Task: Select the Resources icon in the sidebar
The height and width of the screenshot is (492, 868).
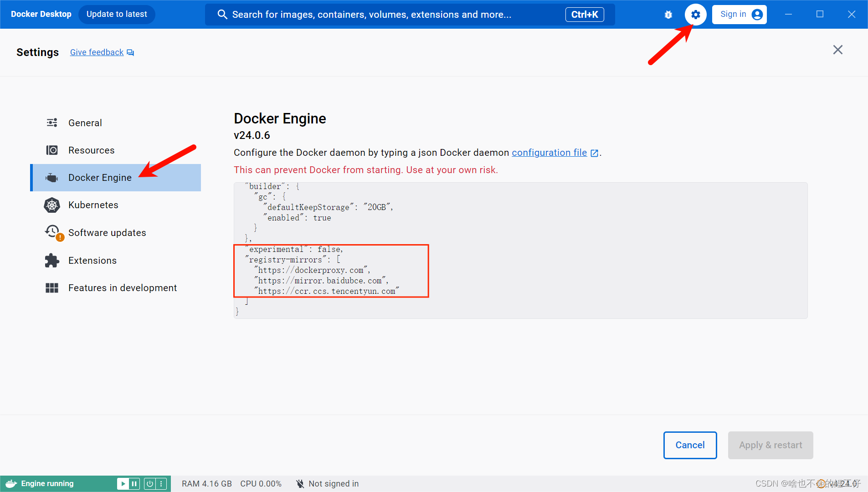Action: (x=52, y=150)
